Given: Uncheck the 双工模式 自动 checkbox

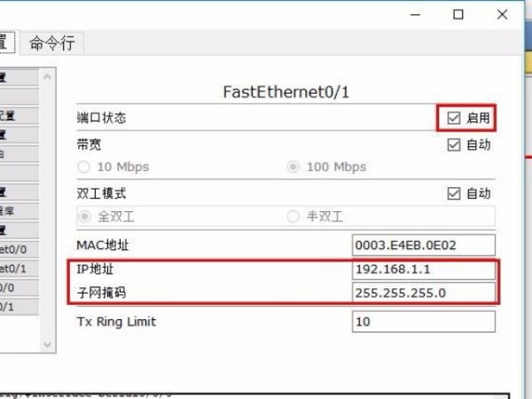Looking at the screenshot, I should (x=454, y=193).
